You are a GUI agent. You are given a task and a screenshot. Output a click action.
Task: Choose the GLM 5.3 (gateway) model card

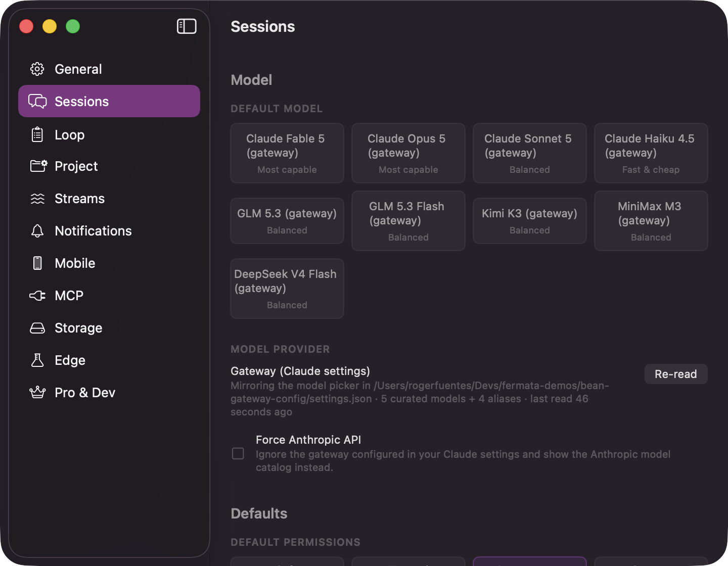tap(287, 221)
